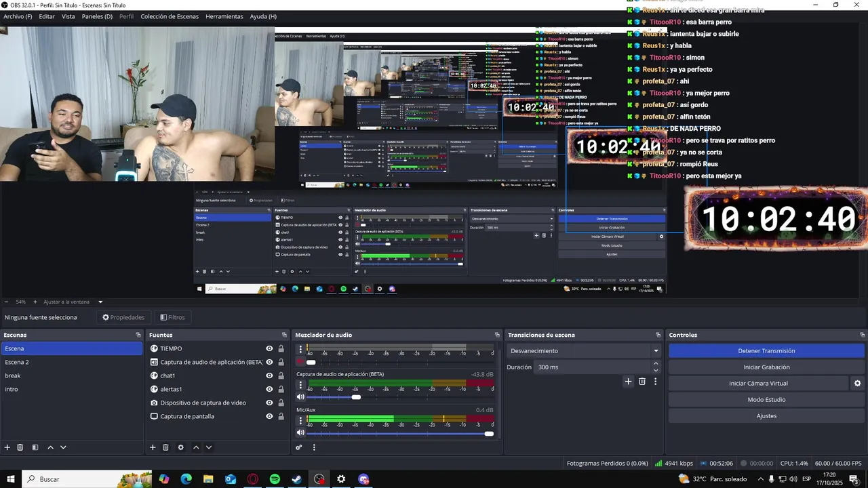Move source up in Fuentes list
The height and width of the screenshot is (488, 868).
tap(196, 447)
